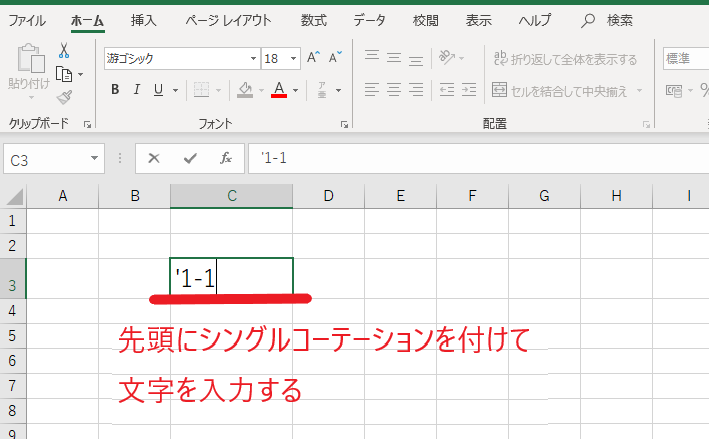
Task: Open the font color dropdown arrow
Action: coord(295,90)
